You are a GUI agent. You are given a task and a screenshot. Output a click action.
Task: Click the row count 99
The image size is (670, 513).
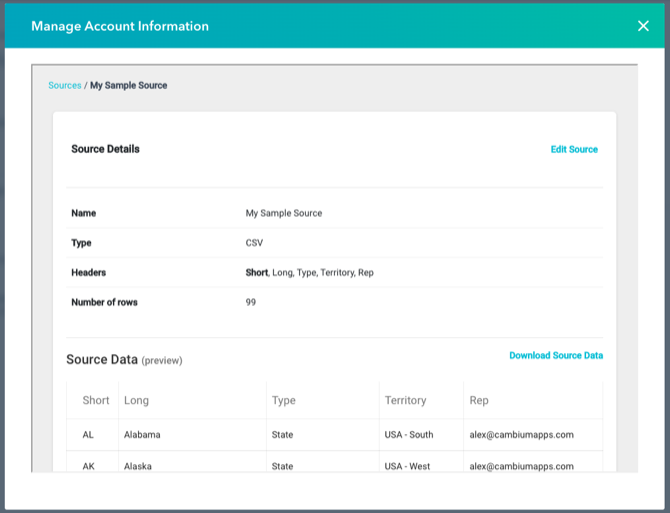[250, 302]
